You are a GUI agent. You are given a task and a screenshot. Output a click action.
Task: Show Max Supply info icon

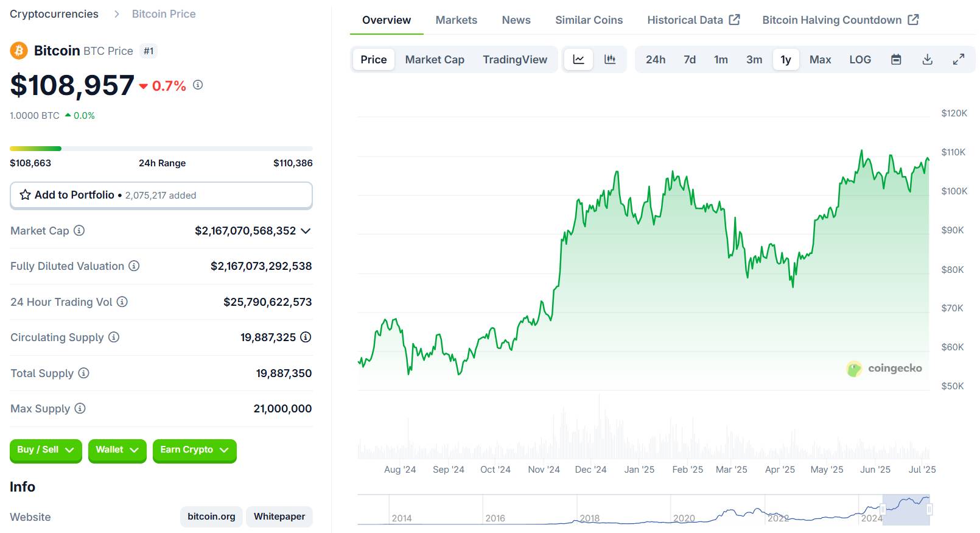pyautogui.click(x=80, y=408)
